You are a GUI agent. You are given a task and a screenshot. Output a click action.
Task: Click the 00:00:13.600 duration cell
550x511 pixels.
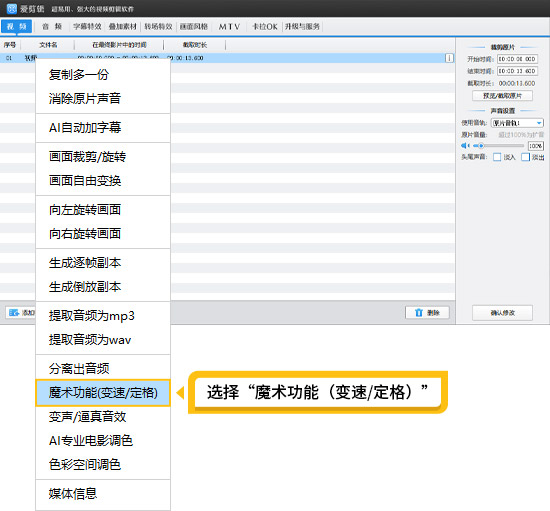(x=186, y=58)
